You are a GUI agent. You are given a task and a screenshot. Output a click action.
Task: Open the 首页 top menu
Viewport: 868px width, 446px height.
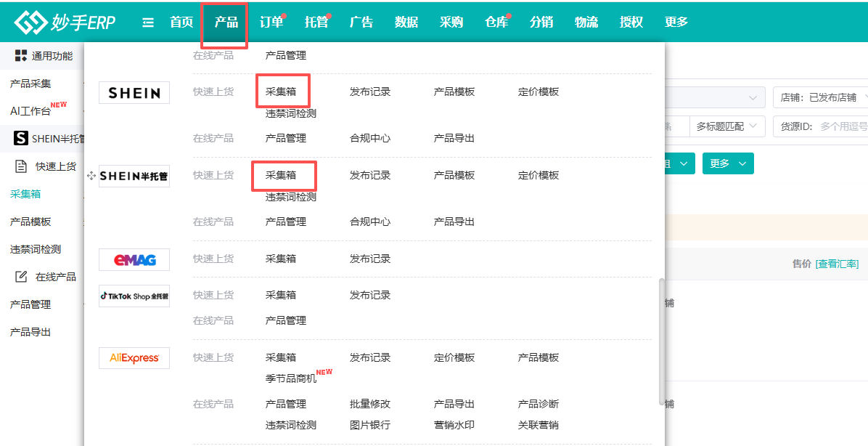click(x=181, y=22)
